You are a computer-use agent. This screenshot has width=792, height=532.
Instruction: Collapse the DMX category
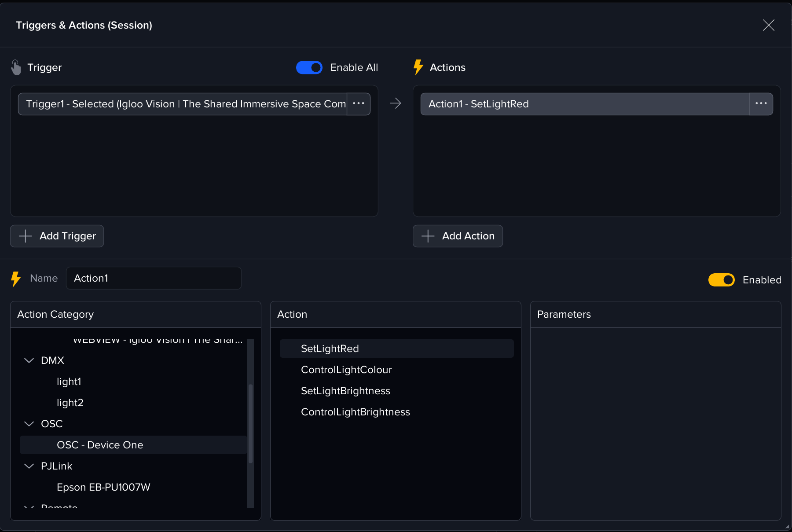click(29, 360)
